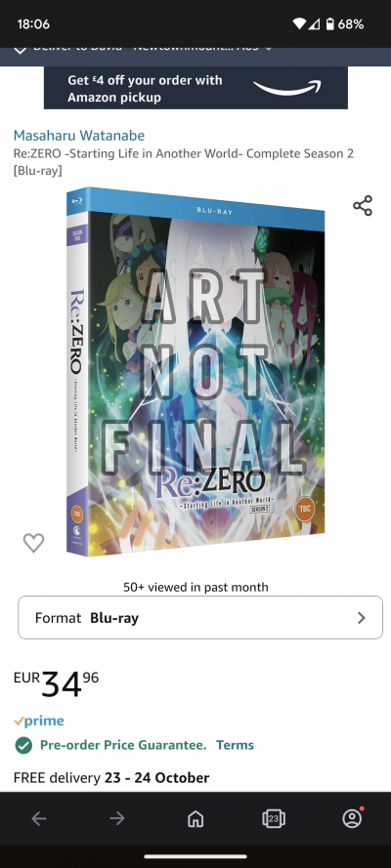
Task: Tap the location pin delivery icon
Action: coord(20,50)
